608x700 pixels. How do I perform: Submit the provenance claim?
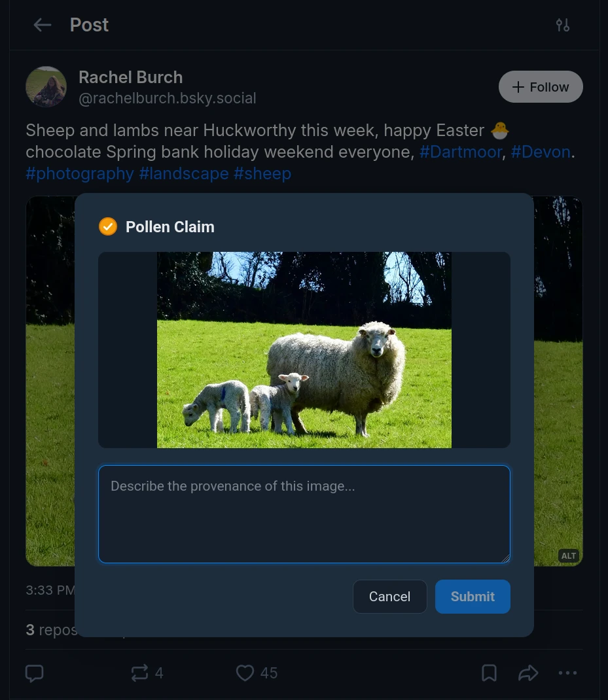click(x=473, y=596)
